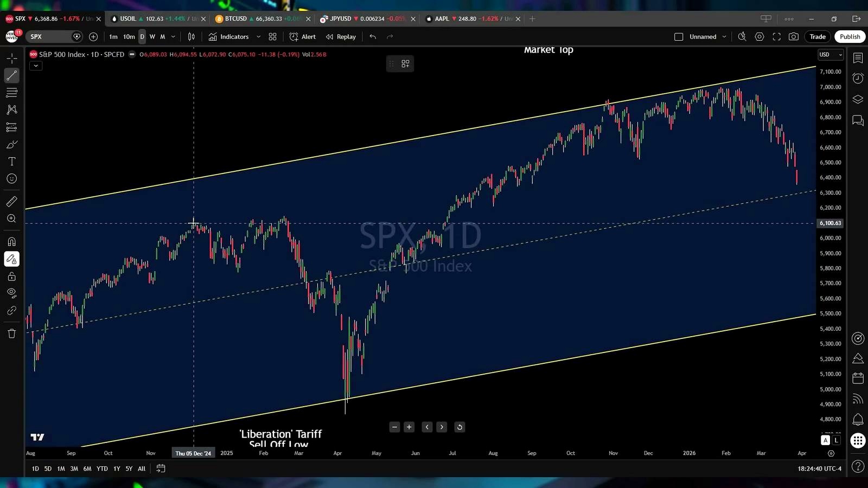
Task: Toggle magnet mode on
Action: [x=11, y=242]
